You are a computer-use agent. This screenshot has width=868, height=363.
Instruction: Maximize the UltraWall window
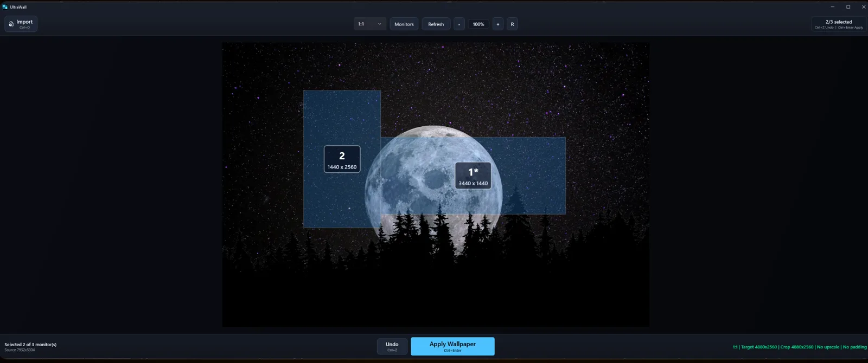848,7
